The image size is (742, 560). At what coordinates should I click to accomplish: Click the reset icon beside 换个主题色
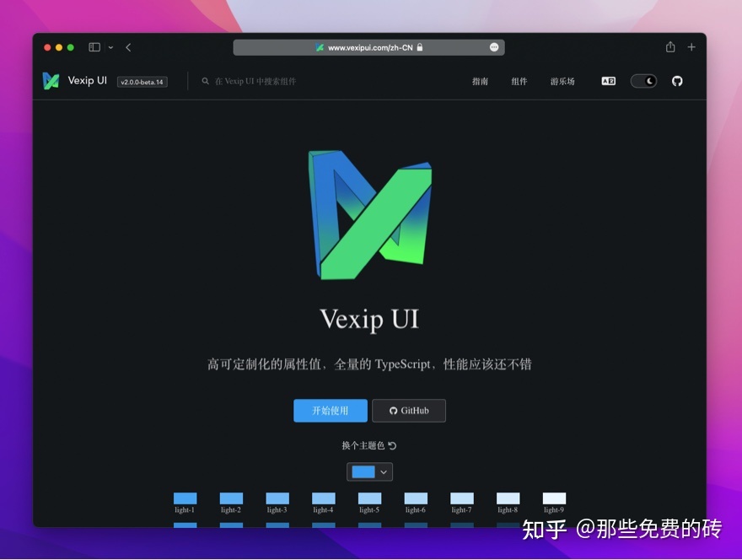pyautogui.click(x=392, y=445)
